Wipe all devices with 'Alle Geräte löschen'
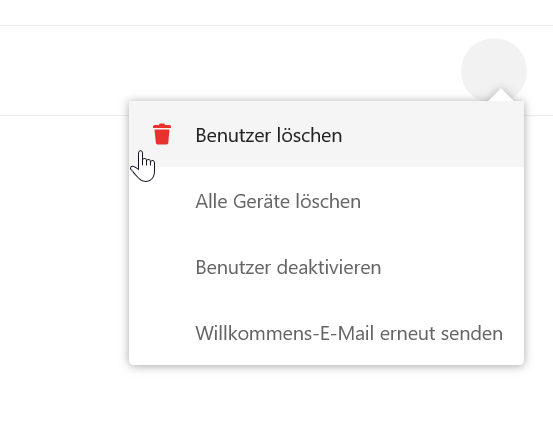 tap(326, 200)
